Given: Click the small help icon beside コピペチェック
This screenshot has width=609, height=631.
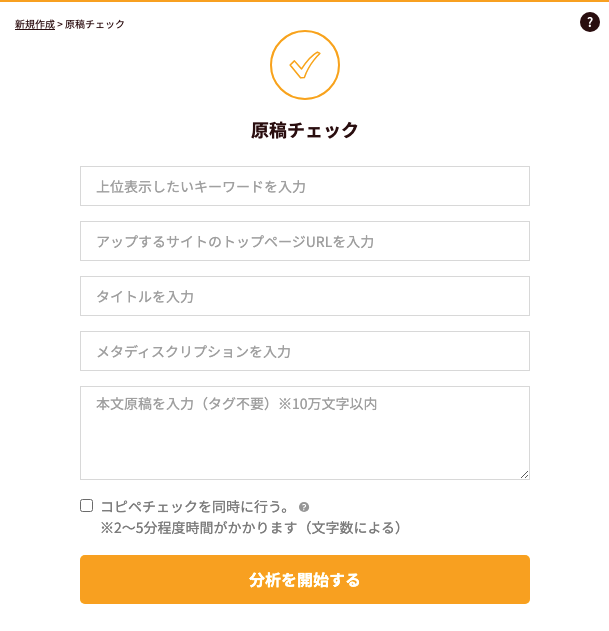Looking at the screenshot, I should pyautogui.click(x=304, y=507).
